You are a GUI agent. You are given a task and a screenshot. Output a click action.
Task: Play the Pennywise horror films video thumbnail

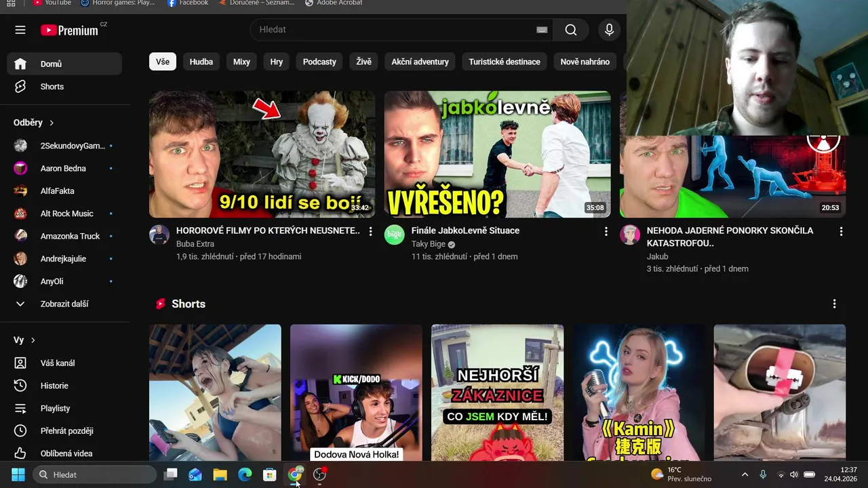pyautogui.click(x=262, y=155)
